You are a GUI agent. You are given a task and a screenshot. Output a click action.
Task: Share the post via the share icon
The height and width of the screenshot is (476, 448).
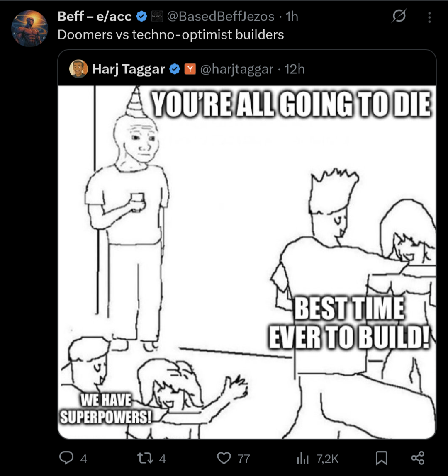click(x=418, y=458)
